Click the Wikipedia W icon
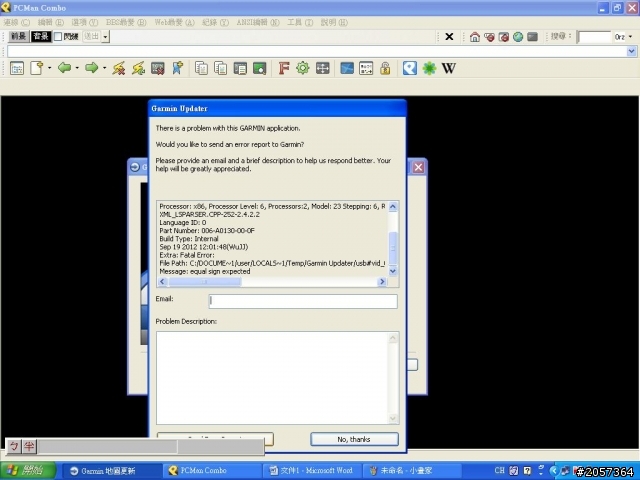 [449, 68]
